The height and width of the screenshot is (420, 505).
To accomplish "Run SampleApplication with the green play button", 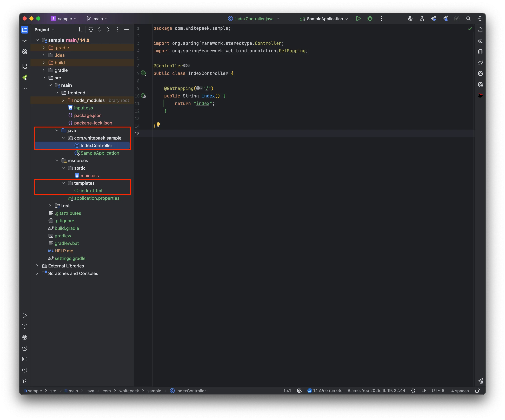I will (358, 18).
